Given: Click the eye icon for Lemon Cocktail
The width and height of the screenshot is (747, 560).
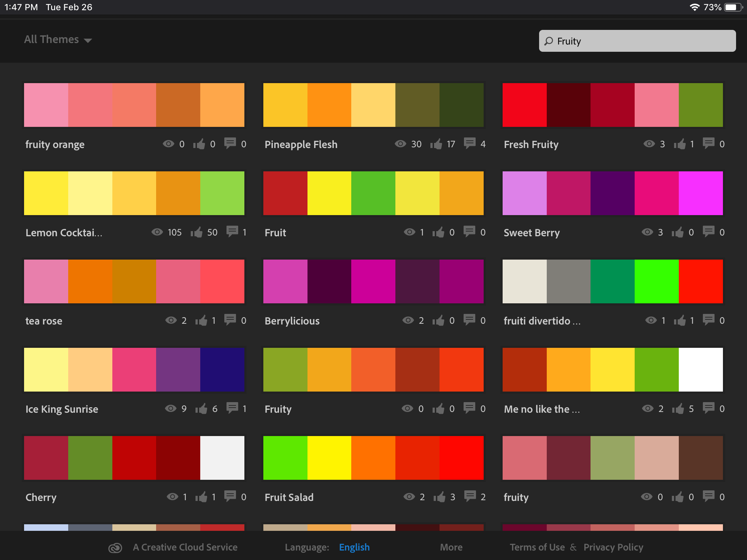Looking at the screenshot, I should click(157, 232).
